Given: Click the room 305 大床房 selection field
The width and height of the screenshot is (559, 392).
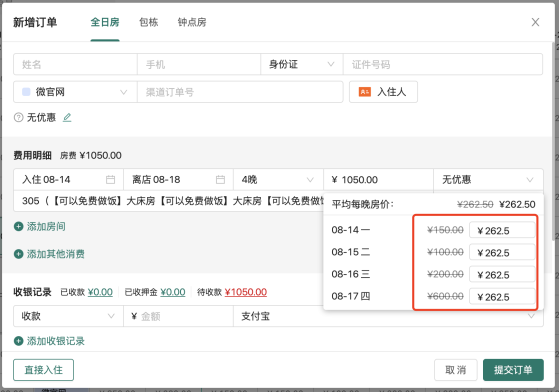Looking at the screenshot, I should [x=168, y=201].
